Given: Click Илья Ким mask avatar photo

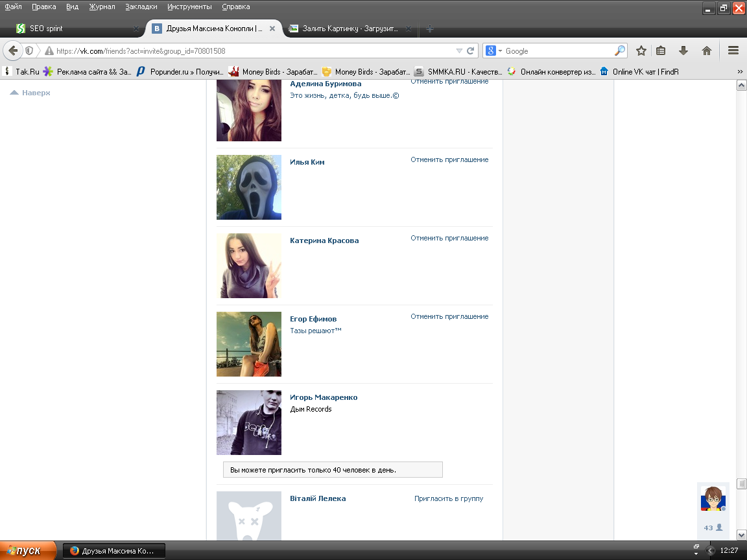Looking at the screenshot, I should coord(249,187).
